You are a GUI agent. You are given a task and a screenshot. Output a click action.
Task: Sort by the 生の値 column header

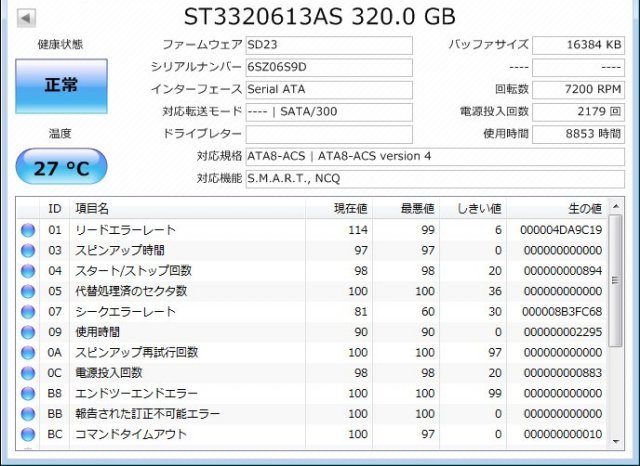[557, 209]
